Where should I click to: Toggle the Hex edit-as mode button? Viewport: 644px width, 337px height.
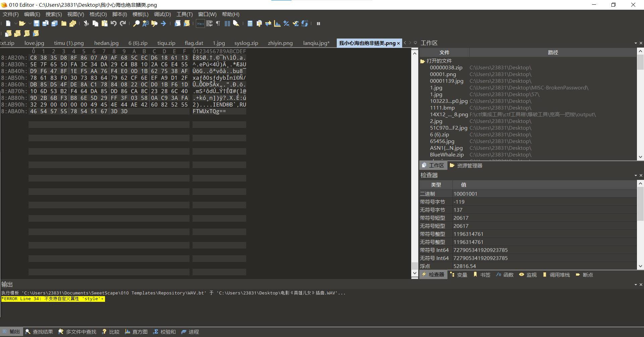pyautogui.click(x=201, y=23)
